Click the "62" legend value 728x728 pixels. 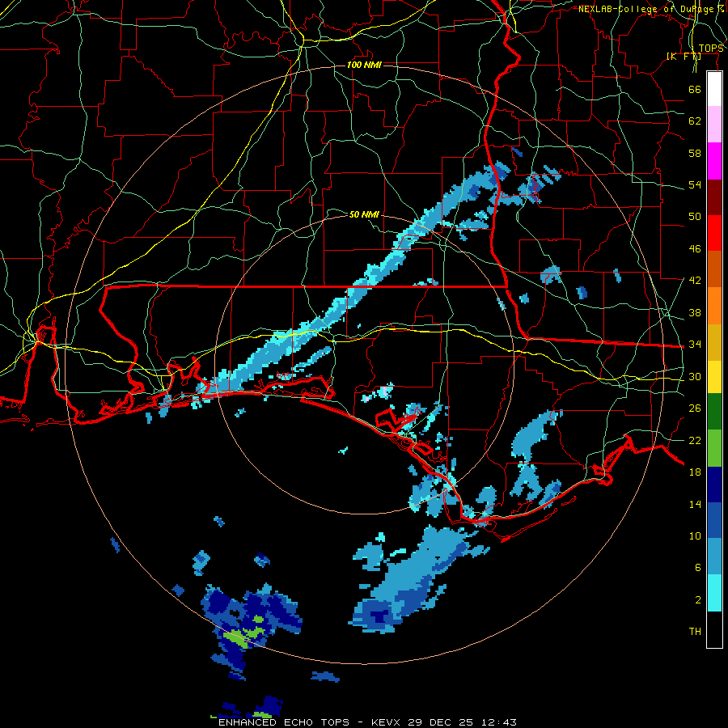[695, 121]
